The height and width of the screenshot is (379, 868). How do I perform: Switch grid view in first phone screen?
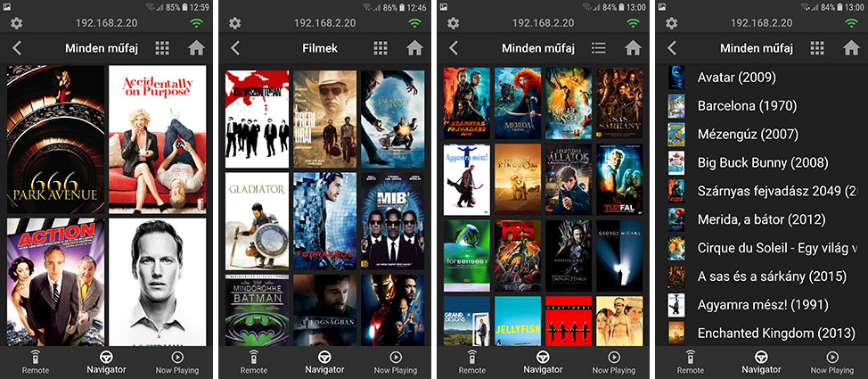[162, 48]
